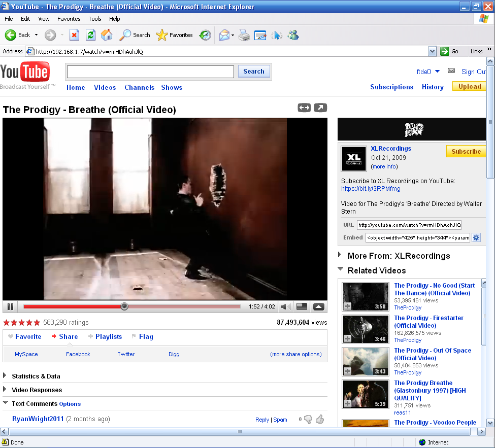This screenshot has width=495, height=448.
Task: Click the Edit page toolbar icon
Action: 260,35
